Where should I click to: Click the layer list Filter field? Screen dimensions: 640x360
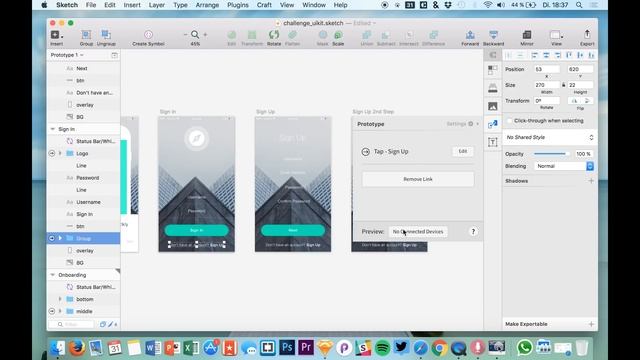click(x=72, y=324)
